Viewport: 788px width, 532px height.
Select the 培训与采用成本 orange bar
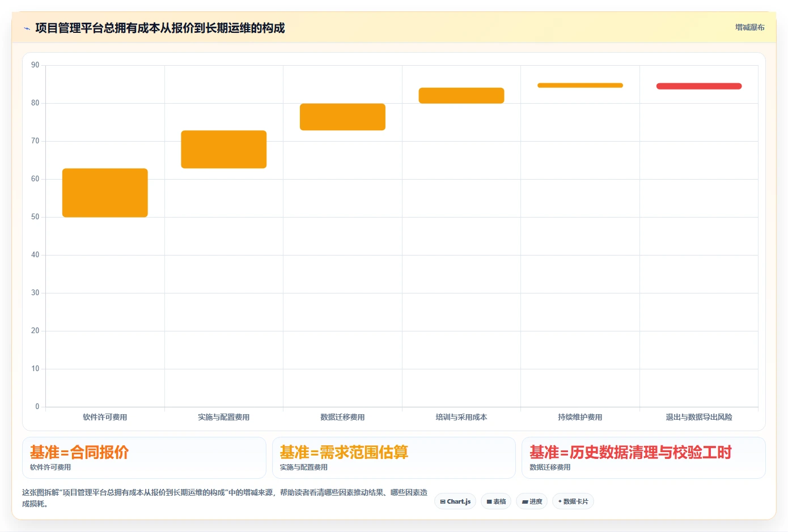click(x=461, y=95)
